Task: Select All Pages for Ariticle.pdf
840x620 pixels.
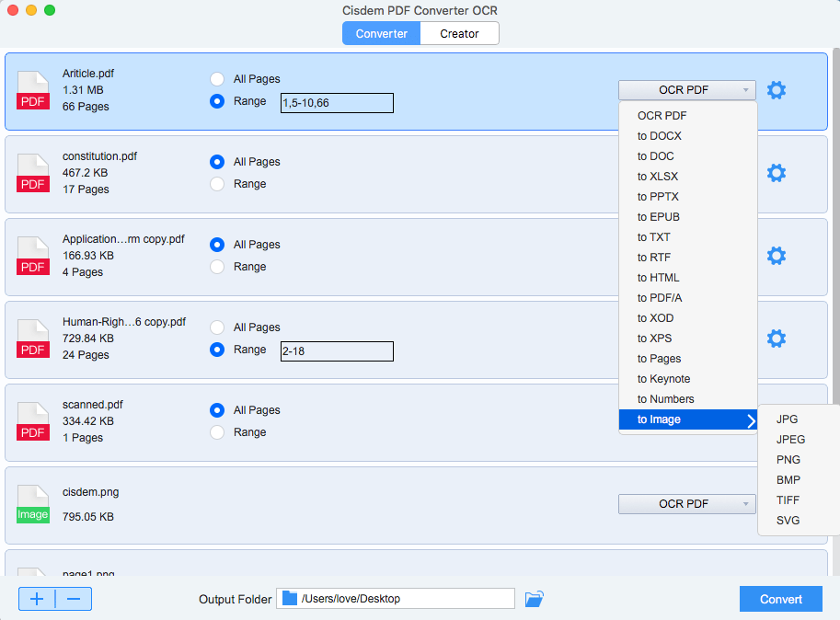Action: pyautogui.click(x=217, y=79)
